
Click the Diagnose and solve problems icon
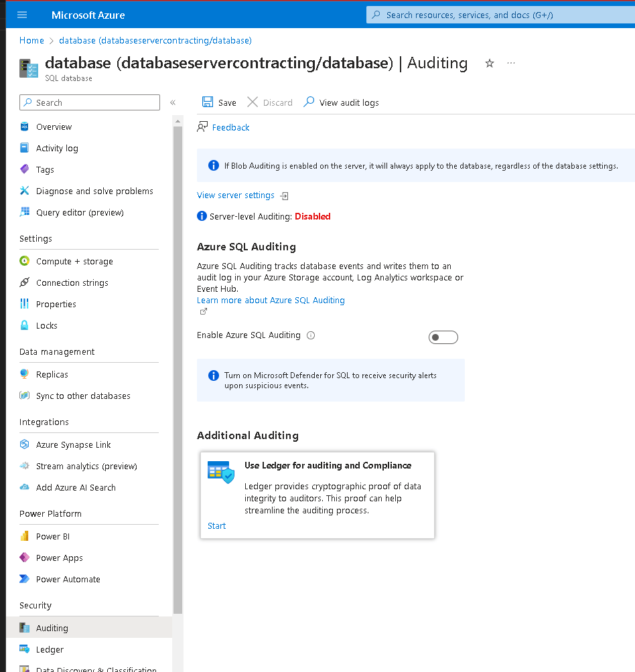coord(24,191)
